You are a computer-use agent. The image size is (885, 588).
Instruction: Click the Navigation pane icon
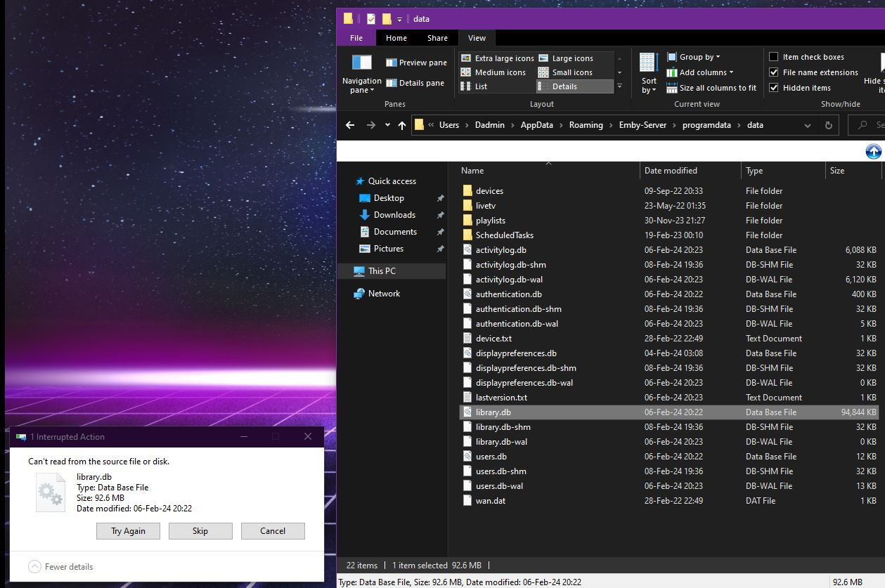tap(361, 63)
